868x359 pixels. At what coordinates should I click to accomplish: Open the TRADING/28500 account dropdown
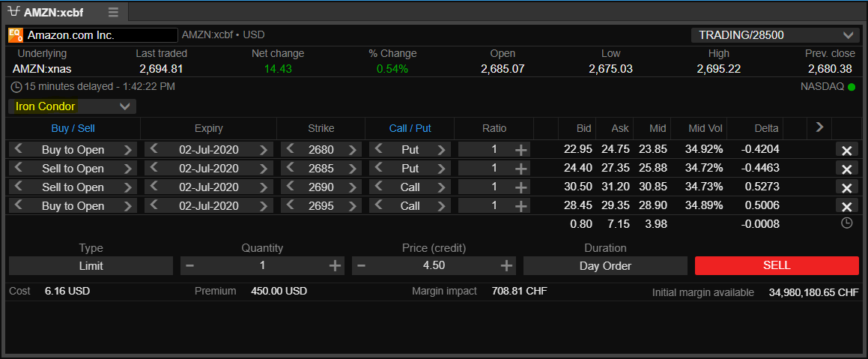coord(774,35)
